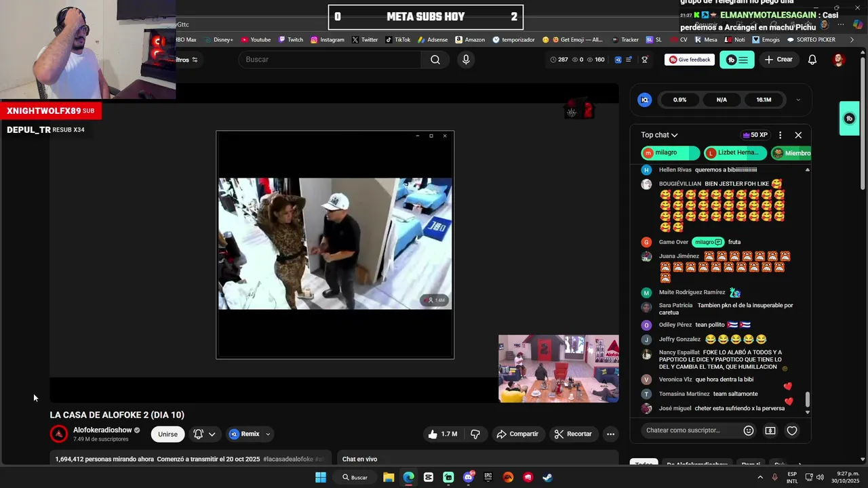Screen dimensions: 868x488
Task: Click Remix button
Action: click(x=244, y=434)
